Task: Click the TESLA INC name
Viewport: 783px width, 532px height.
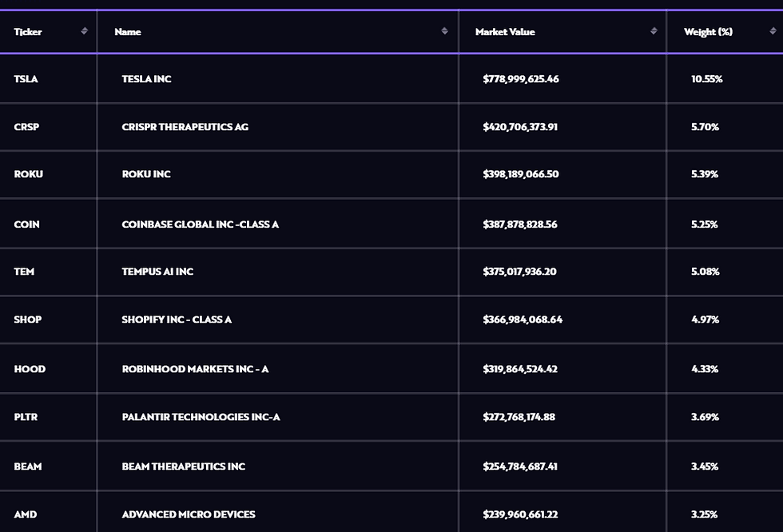Action: [x=146, y=79]
